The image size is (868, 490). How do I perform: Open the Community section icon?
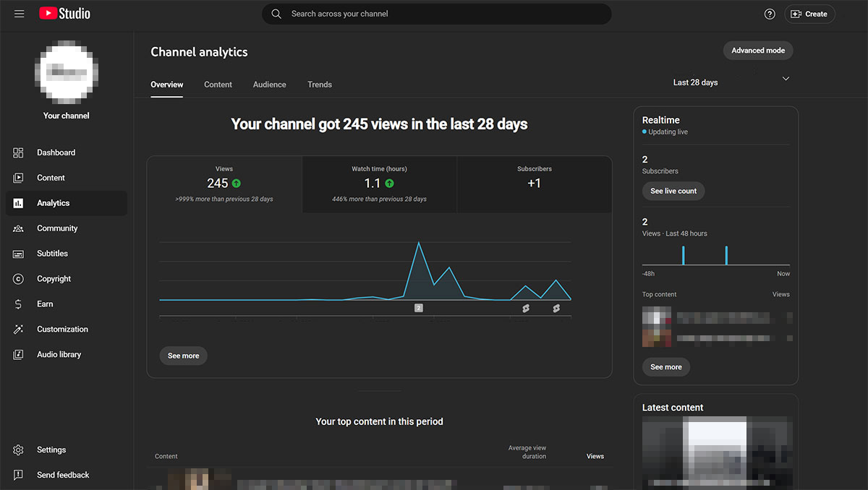point(19,228)
